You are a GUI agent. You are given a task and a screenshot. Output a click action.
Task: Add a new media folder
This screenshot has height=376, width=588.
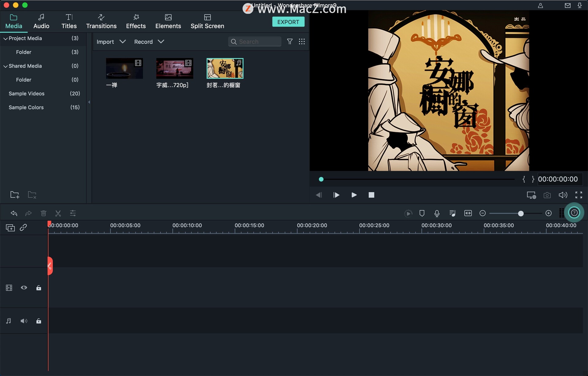point(15,195)
